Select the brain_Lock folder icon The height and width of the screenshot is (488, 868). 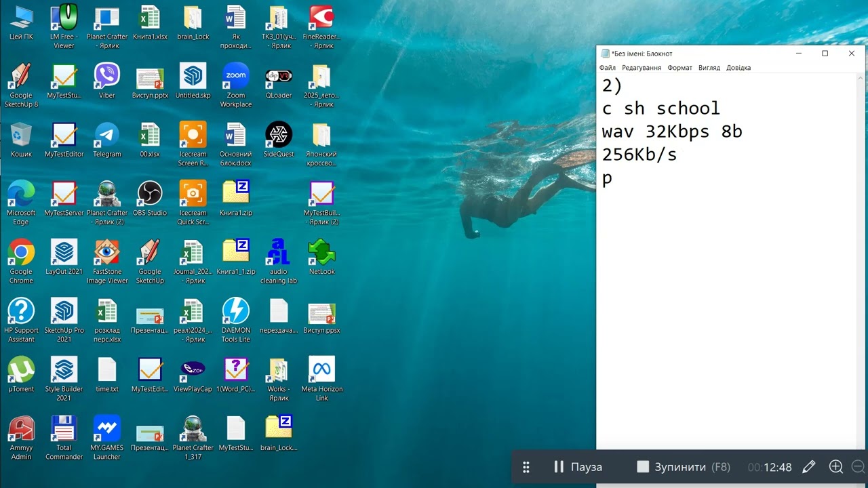(193, 22)
